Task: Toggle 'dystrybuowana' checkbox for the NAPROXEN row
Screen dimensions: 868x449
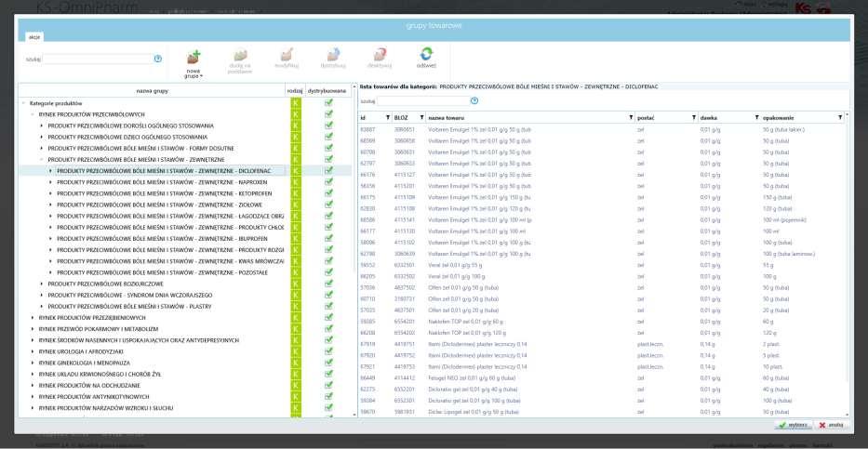Action: click(328, 182)
